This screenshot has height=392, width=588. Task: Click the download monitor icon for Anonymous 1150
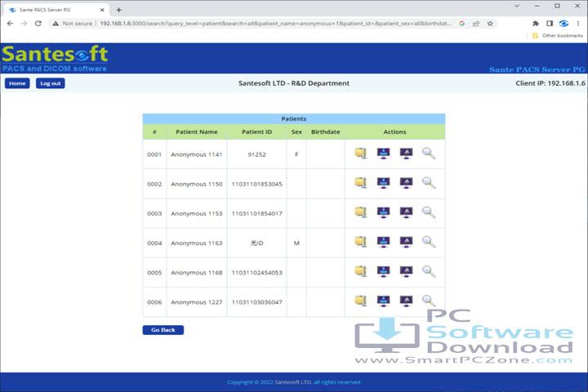click(383, 183)
